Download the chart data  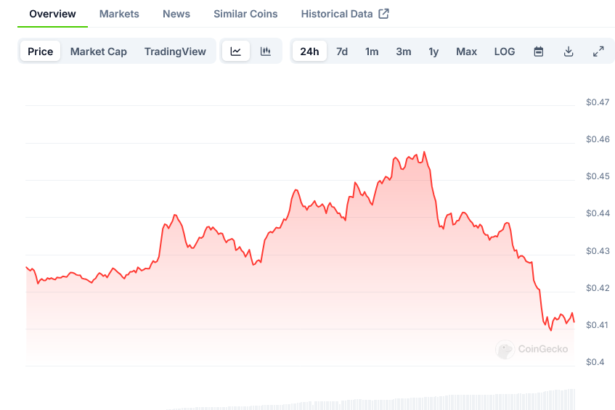coord(568,51)
